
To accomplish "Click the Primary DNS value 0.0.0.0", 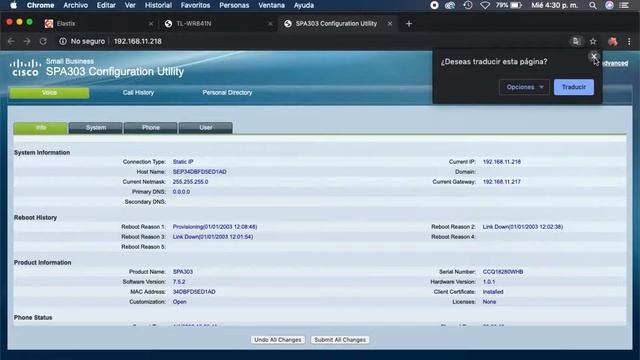I will point(181,192).
